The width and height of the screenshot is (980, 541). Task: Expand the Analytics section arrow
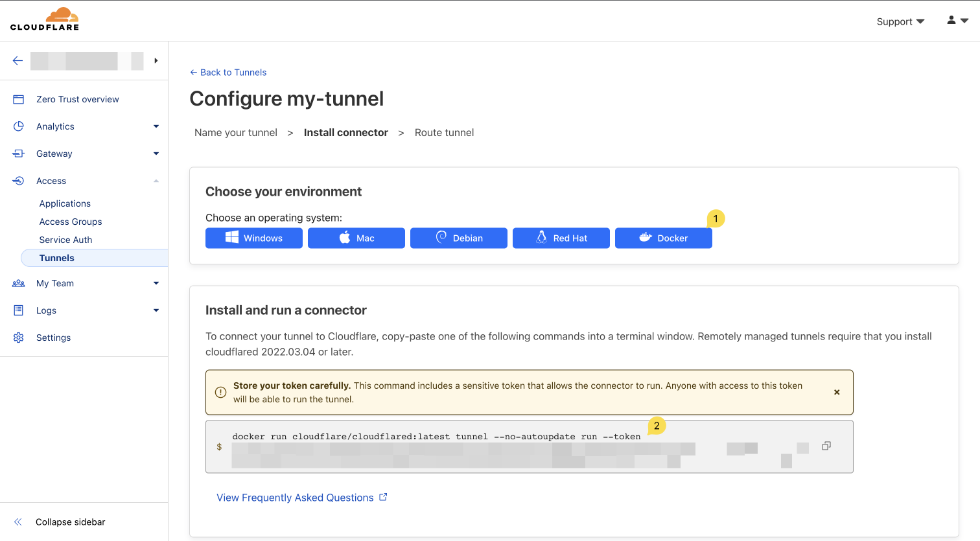click(x=156, y=126)
